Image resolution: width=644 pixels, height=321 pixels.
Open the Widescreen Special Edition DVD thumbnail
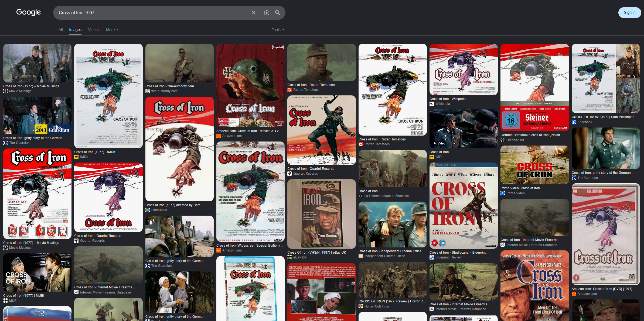250,192
